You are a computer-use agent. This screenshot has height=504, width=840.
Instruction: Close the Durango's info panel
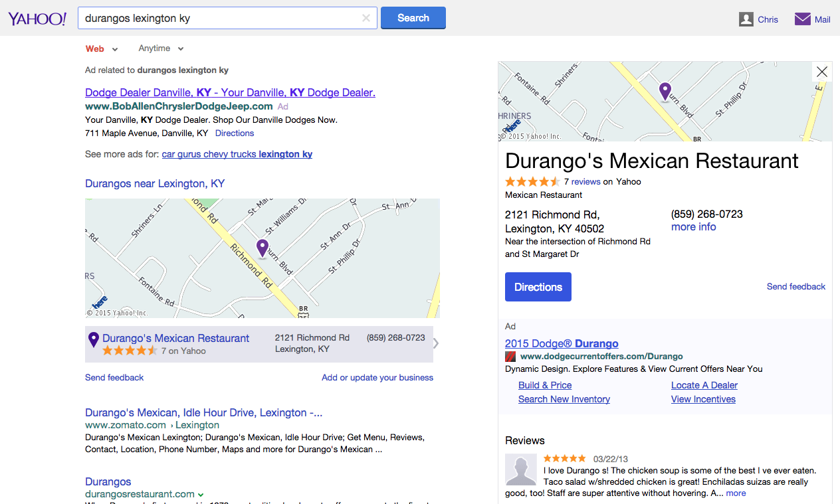[822, 72]
